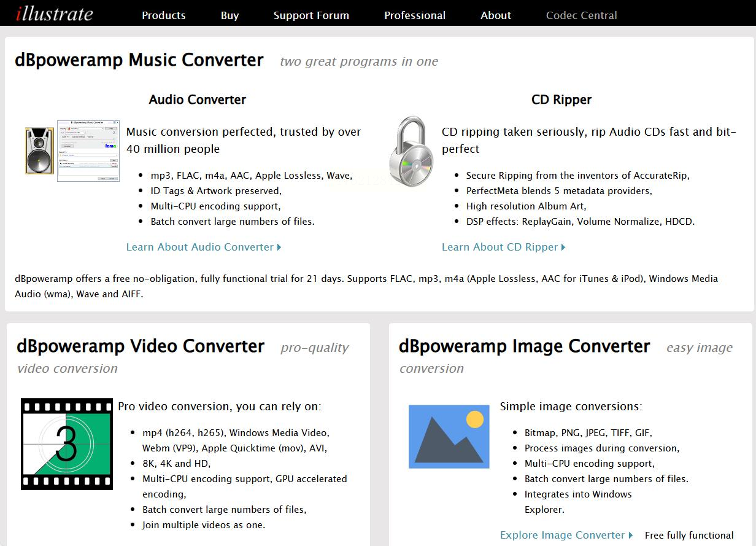Click the CD Ripper subheading

561,99
